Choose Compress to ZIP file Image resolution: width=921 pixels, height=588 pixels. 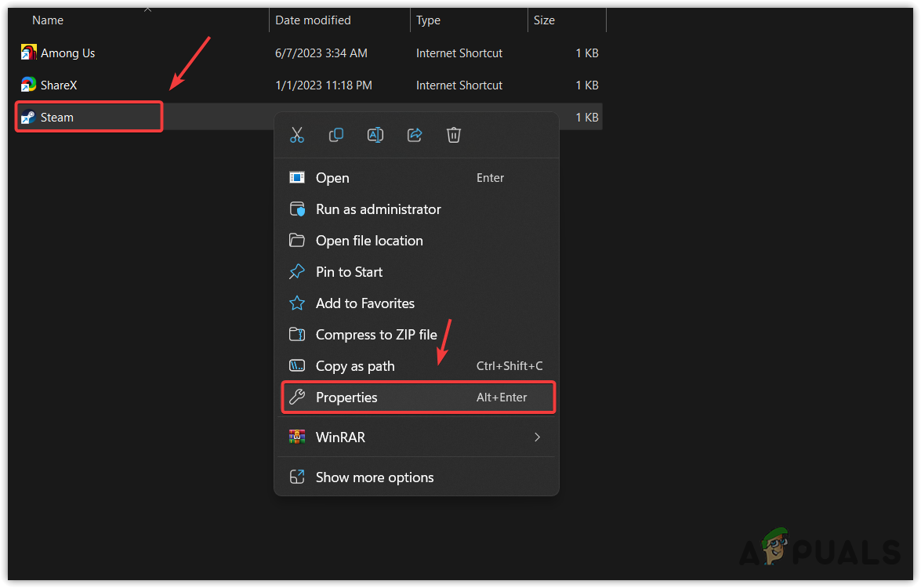click(416, 334)
